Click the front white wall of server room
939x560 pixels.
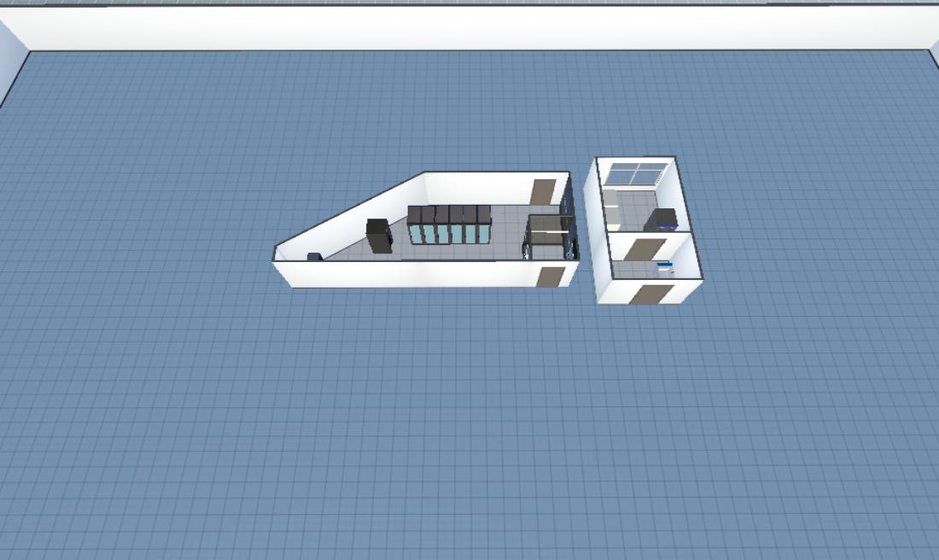tap(410, 273)
